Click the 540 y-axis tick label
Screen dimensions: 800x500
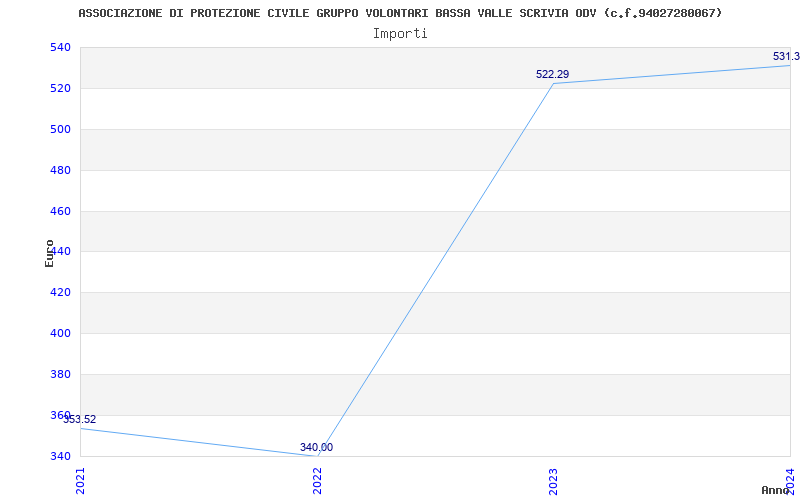tap(60, 47)
